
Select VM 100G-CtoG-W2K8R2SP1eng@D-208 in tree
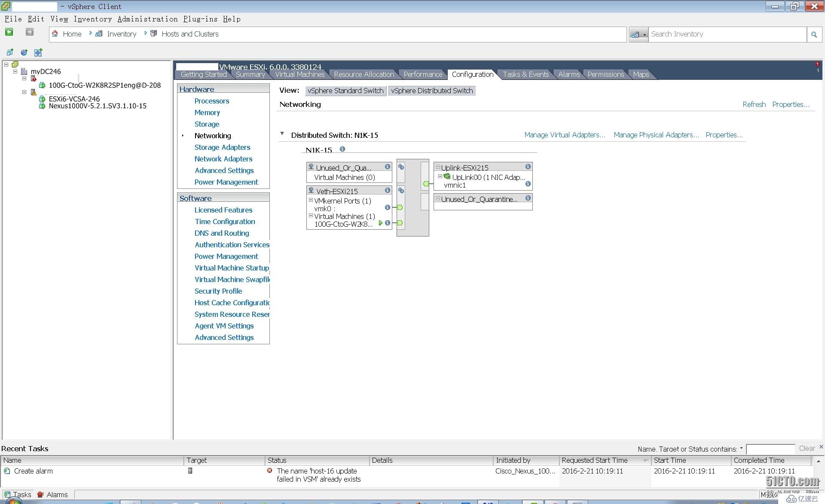(104, 85)
